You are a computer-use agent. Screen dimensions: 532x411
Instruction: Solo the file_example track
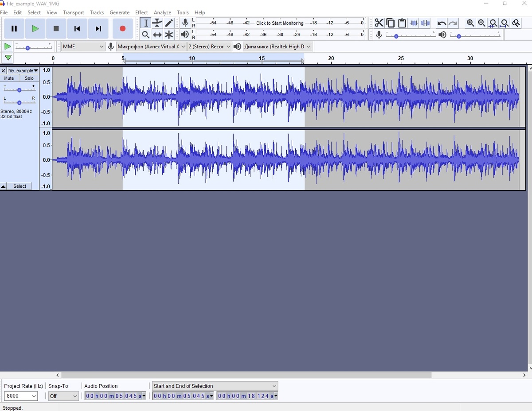coord(29,78)
